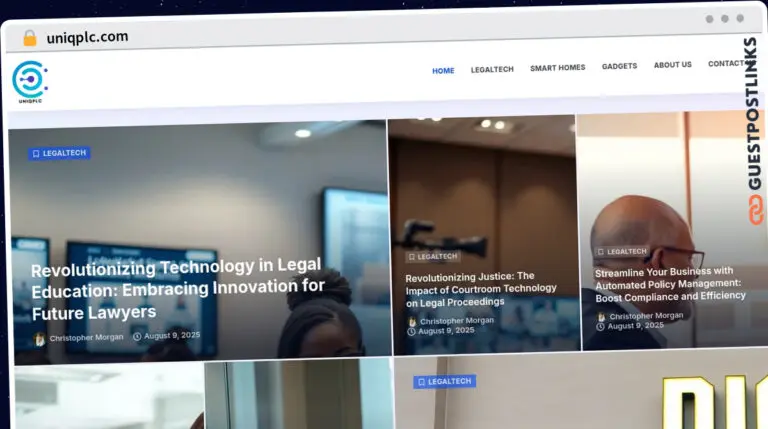This screenshot has width=768, height=429.
Task: Click the bottom LEGALTECH category badge
Action: 444,381
